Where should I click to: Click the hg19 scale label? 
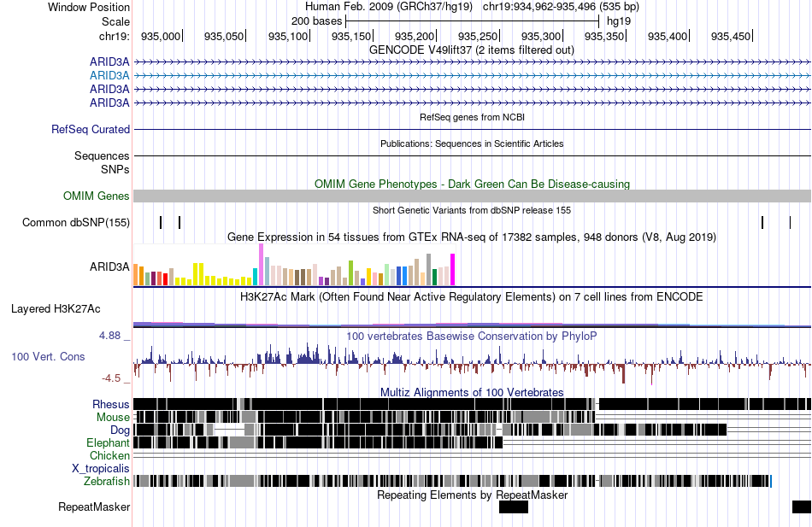(618, 21)
